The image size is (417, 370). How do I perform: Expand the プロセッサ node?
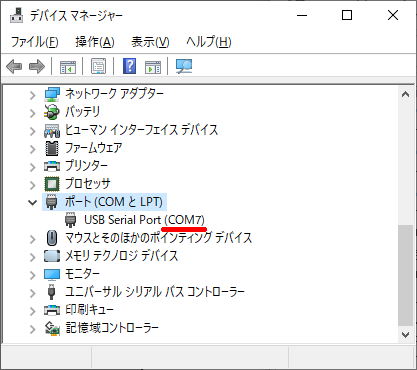[33, 185]
